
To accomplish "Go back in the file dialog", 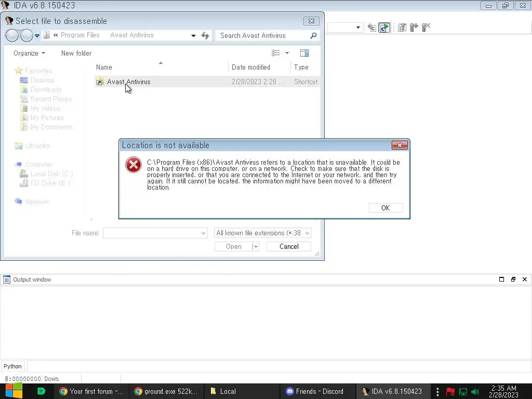I will 12,35.
